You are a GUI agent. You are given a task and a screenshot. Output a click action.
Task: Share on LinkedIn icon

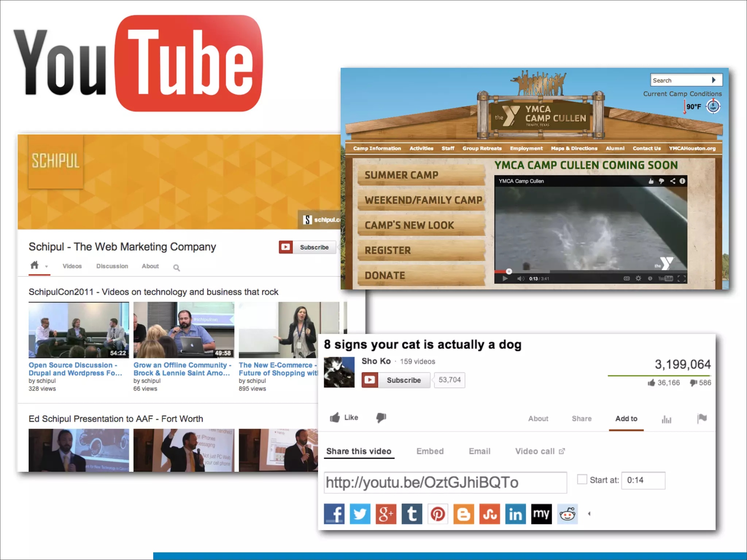[515, 514]
